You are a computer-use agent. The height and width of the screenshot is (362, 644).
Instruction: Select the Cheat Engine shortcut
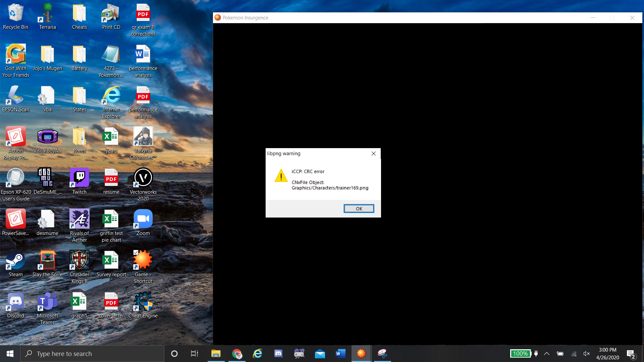tap(143, 305)
